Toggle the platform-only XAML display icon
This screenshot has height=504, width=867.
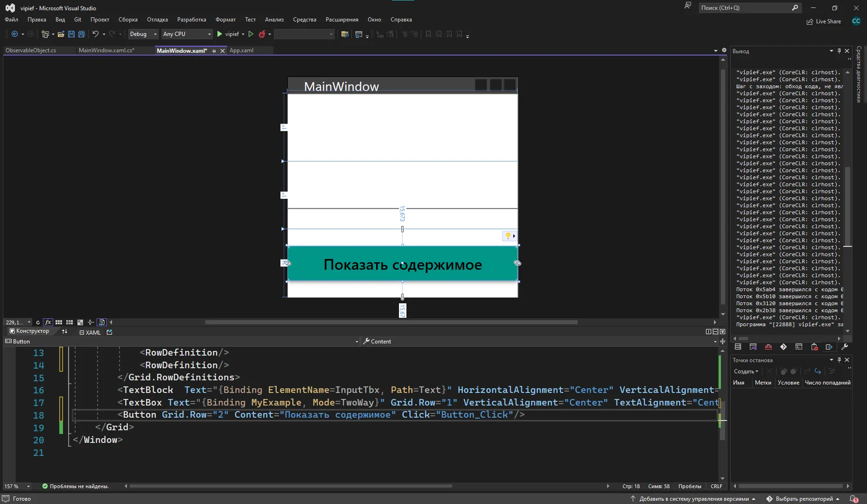point(102,322)
